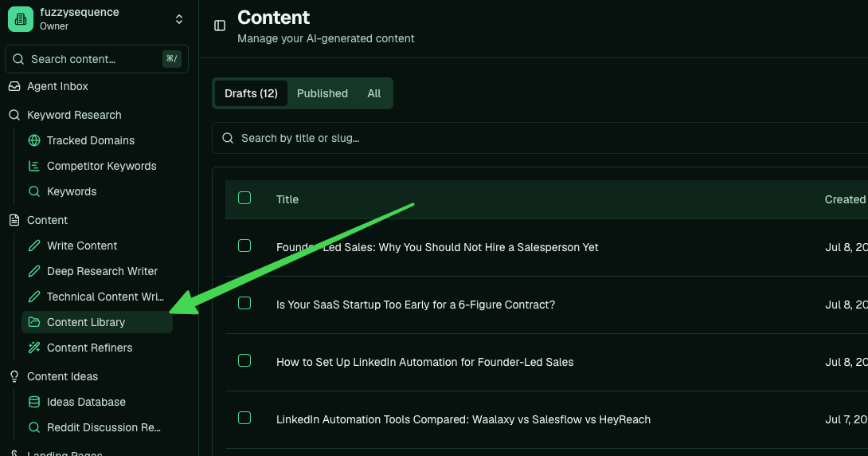Check the select-all checkbox in the header
Viewport: 868px width, 456px height.
(x=244, y=198)
